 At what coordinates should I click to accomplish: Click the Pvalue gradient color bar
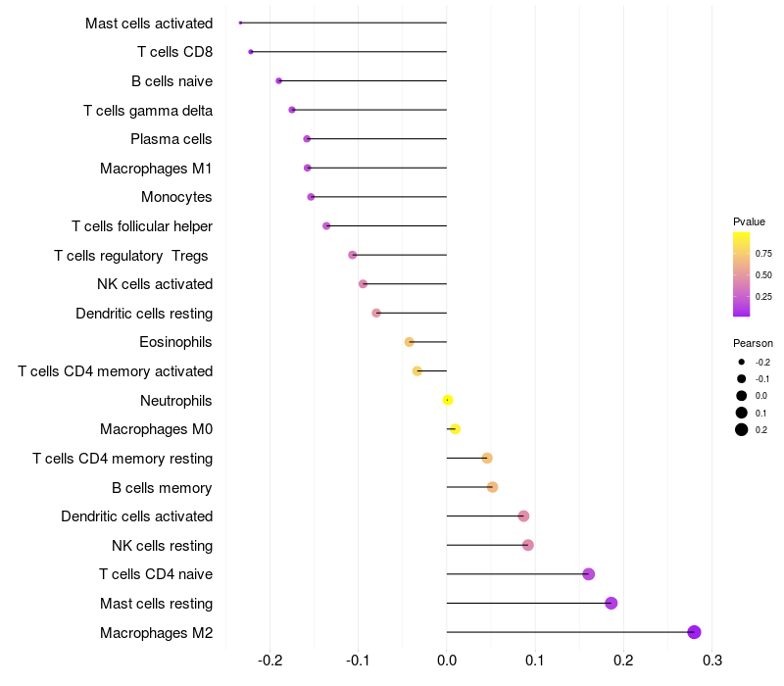(x=741, y=274)
